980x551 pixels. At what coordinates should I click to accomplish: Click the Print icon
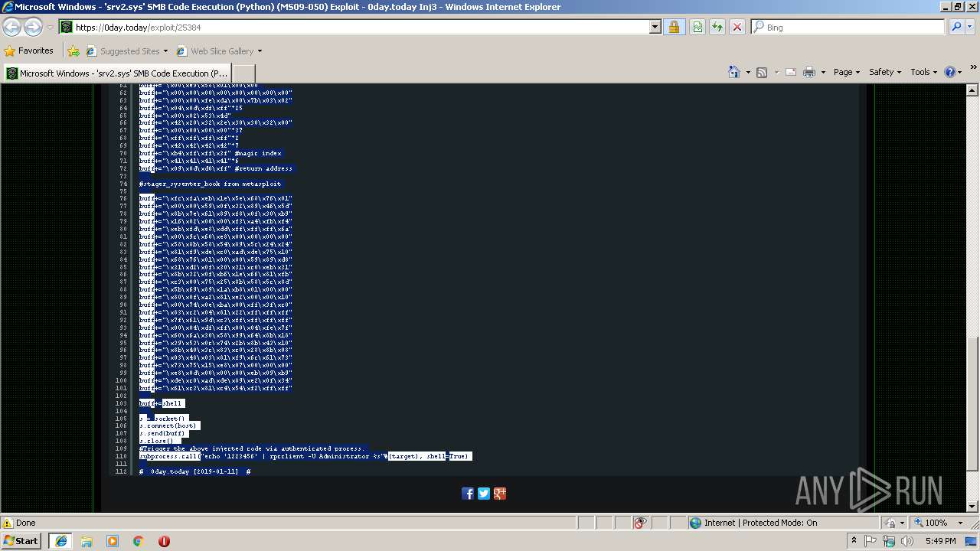[809, 72]
